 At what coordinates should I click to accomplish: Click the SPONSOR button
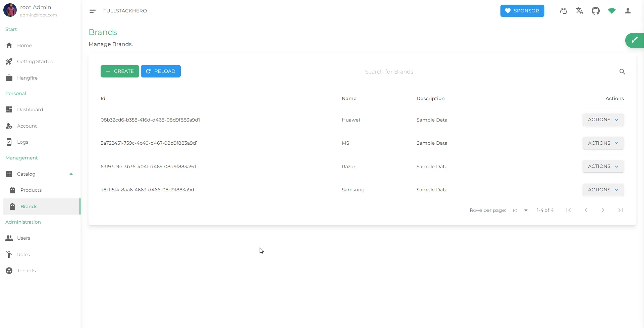coord(522,10)
